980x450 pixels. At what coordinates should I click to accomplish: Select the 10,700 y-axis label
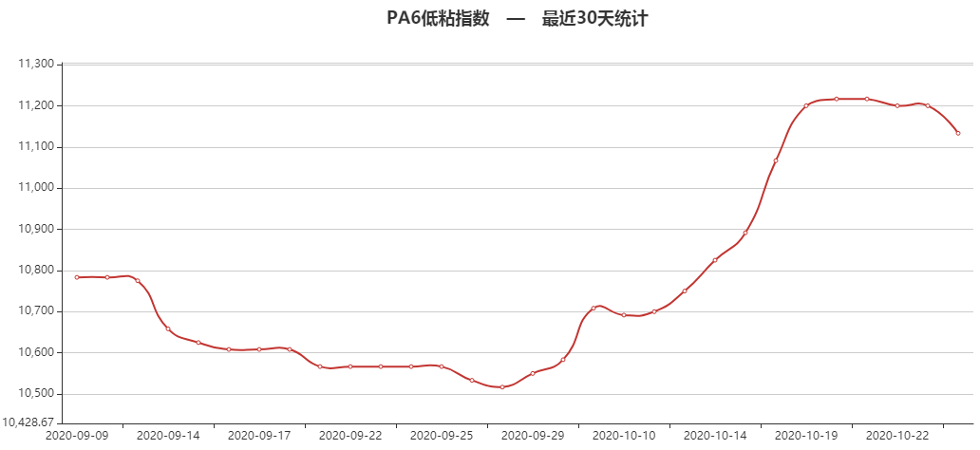(37, 312)
